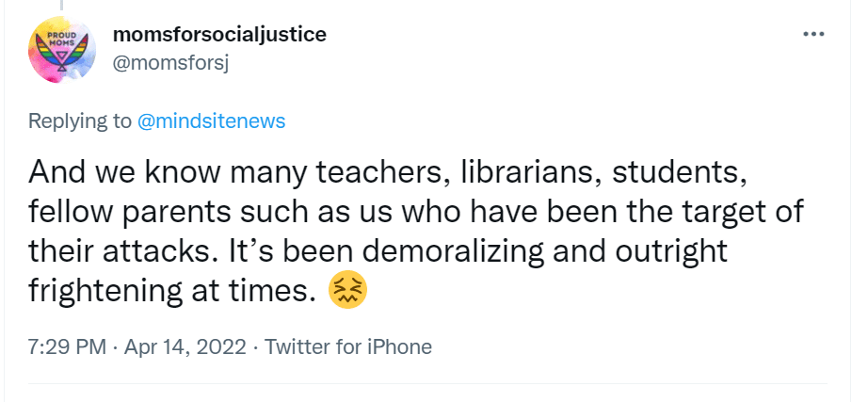Open the momsforsocialjustice display name

[x=219, y=36]
